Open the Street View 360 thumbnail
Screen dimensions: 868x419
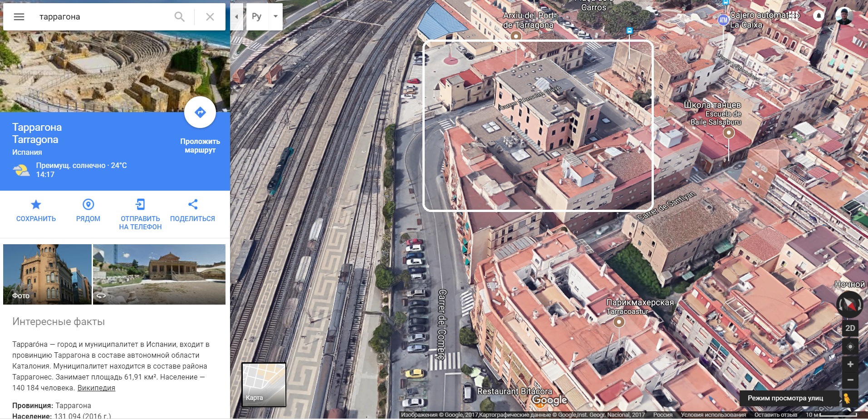(159, 274)
